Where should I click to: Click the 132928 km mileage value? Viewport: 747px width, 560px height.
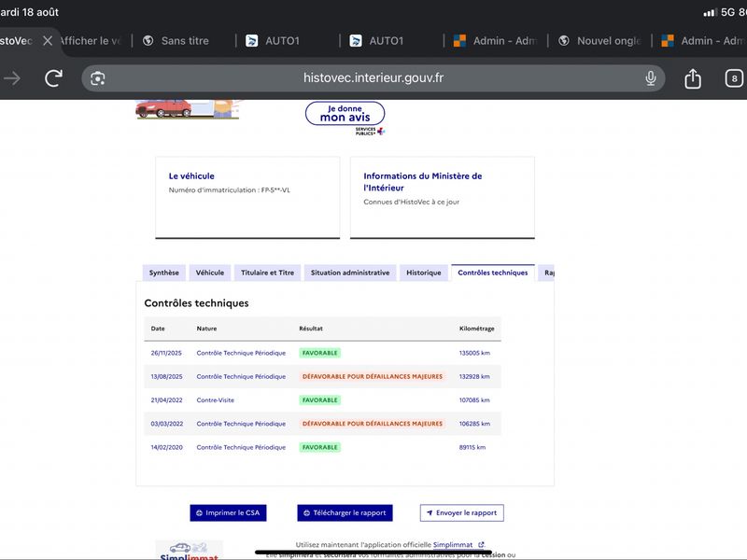click(x=474, y=376)
